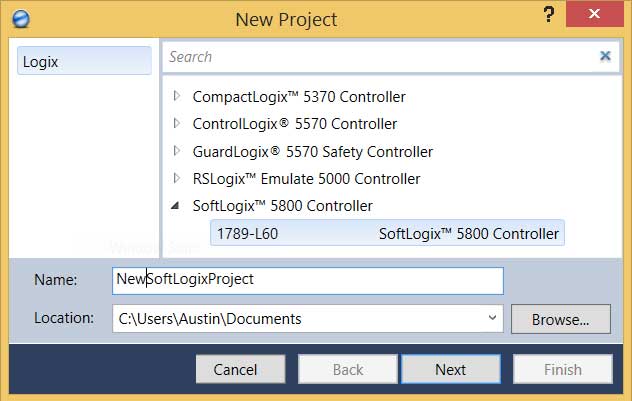Expand the CompactLogix 5370 Controller node
632x401 pixels.
(x=177, y=96)
